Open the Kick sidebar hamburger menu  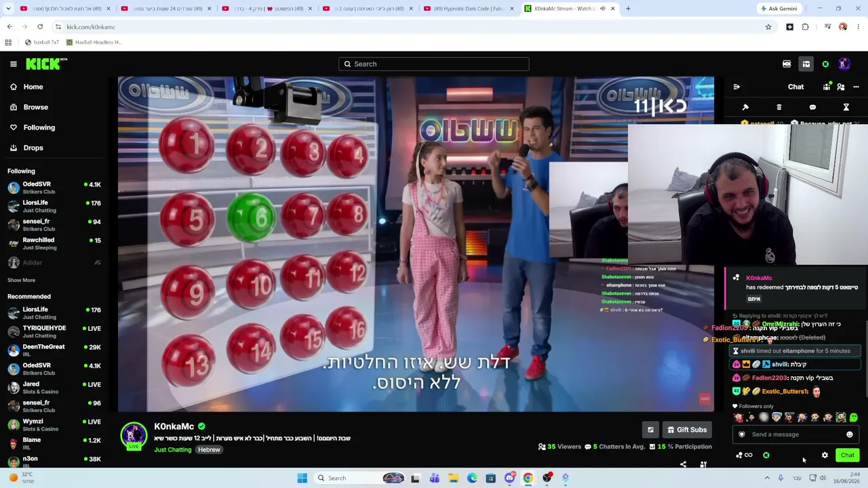[x=13, y=64]
